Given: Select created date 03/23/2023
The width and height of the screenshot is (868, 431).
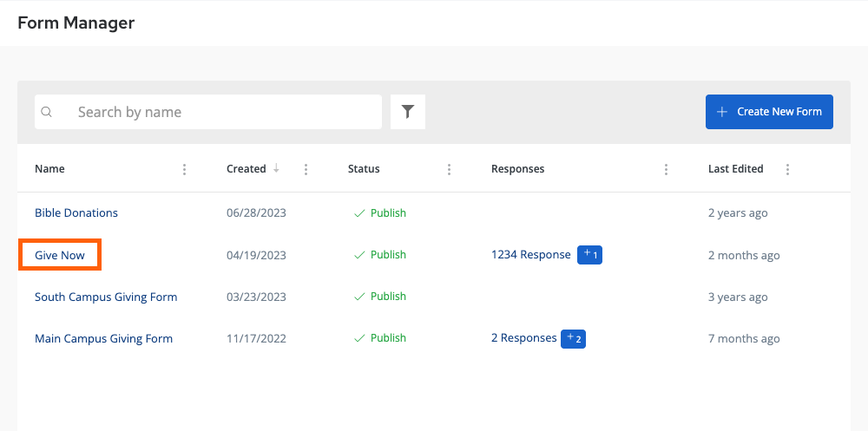Looking at the screenshot, I should (256, 297).
